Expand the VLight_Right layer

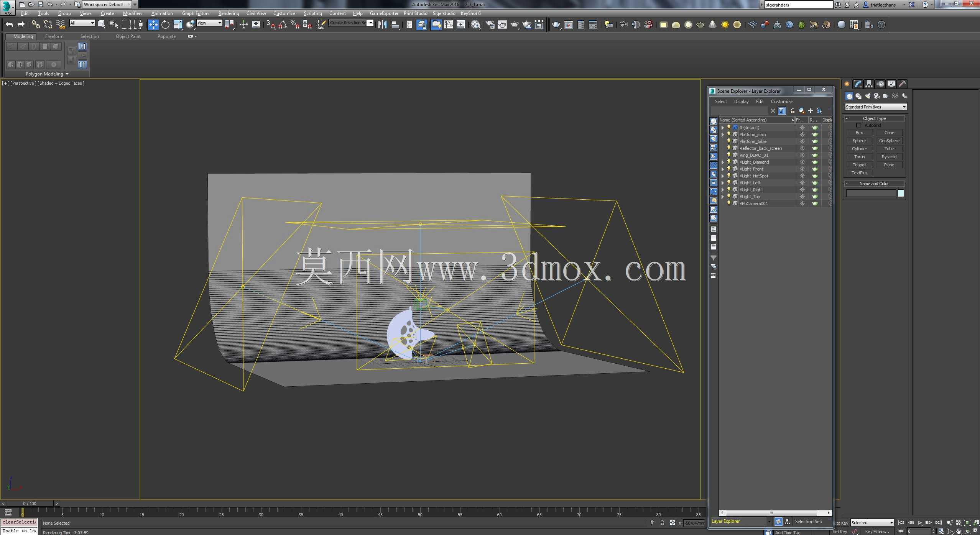coord(723,190)
